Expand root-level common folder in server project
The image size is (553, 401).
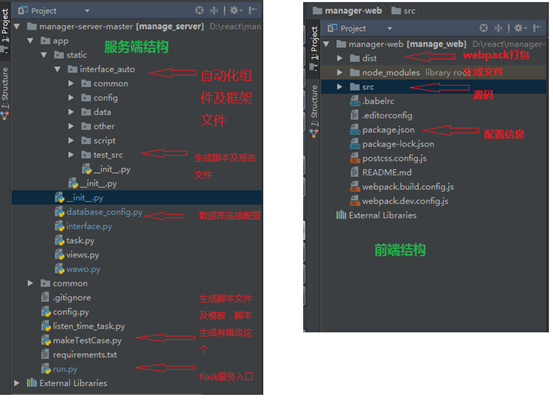[x=30, y=283]
